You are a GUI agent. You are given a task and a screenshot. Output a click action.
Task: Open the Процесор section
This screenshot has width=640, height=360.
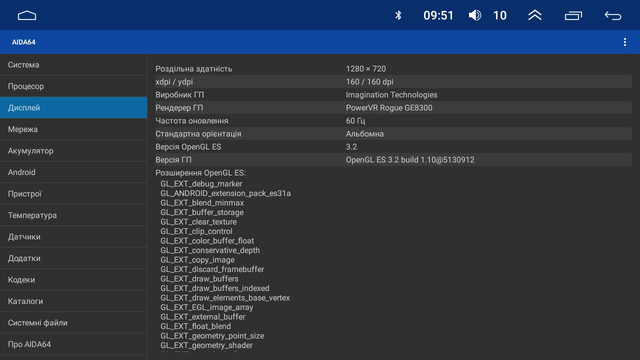pos(73,86)
